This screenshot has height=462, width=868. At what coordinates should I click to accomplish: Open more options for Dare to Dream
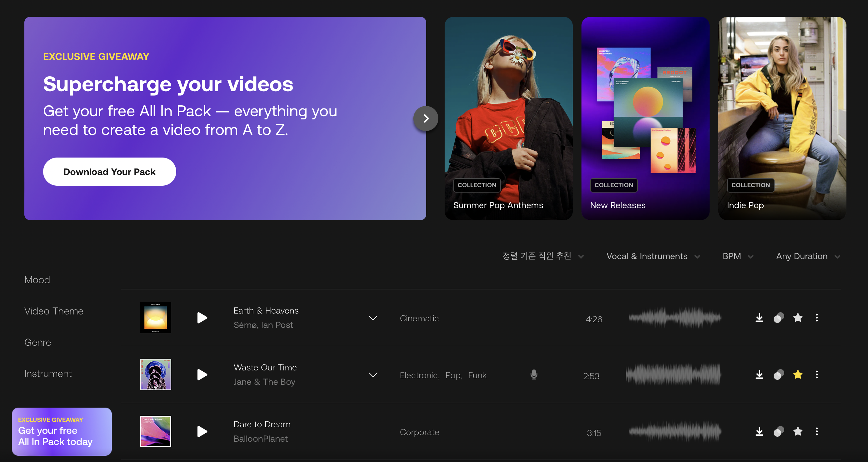tap(816, 432)
